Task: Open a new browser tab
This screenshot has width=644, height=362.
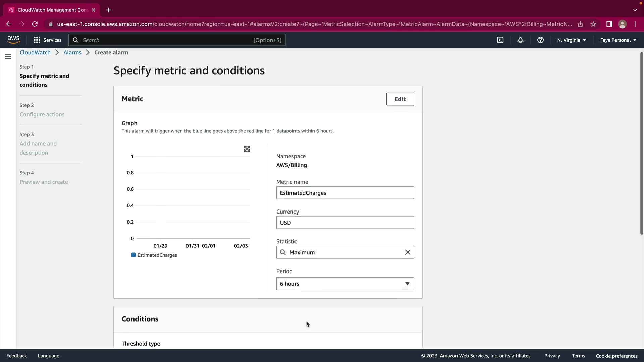Action: (109, 10)
